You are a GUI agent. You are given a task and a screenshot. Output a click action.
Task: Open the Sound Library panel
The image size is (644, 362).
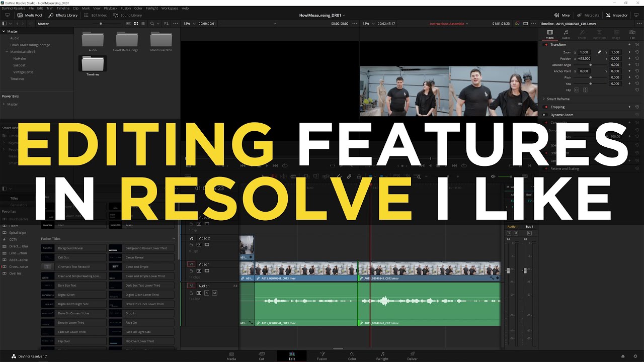(128, 15)
